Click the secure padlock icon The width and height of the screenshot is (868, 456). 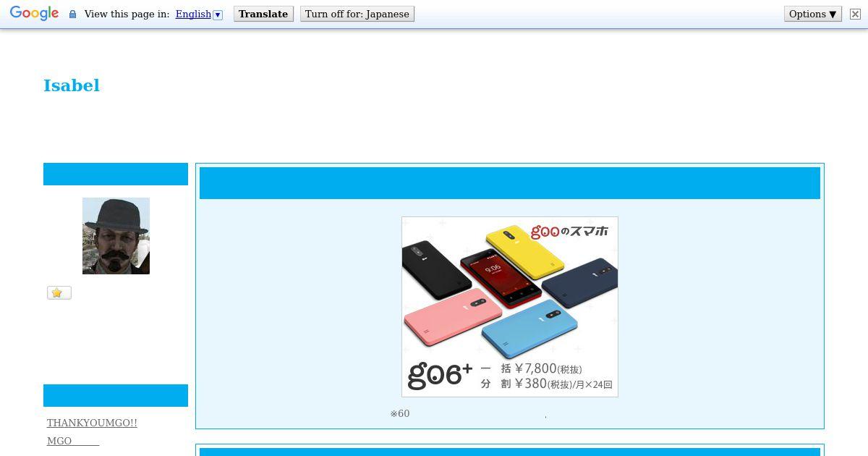click(72, 14)
